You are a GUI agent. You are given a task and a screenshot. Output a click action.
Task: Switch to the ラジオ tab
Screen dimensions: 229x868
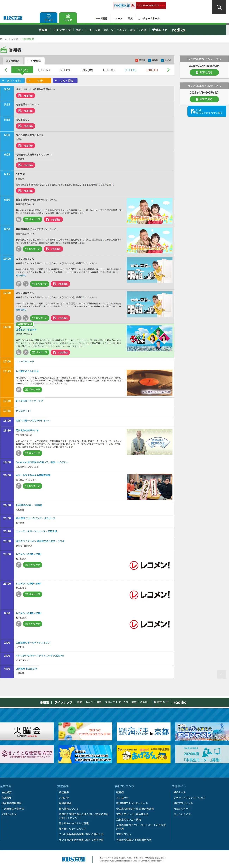[68, 18]
